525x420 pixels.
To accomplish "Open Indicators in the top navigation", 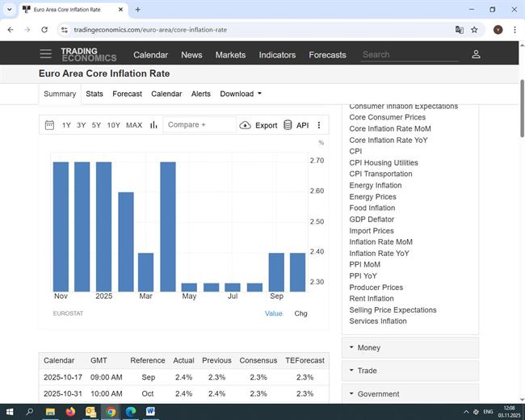I will 277,55.
